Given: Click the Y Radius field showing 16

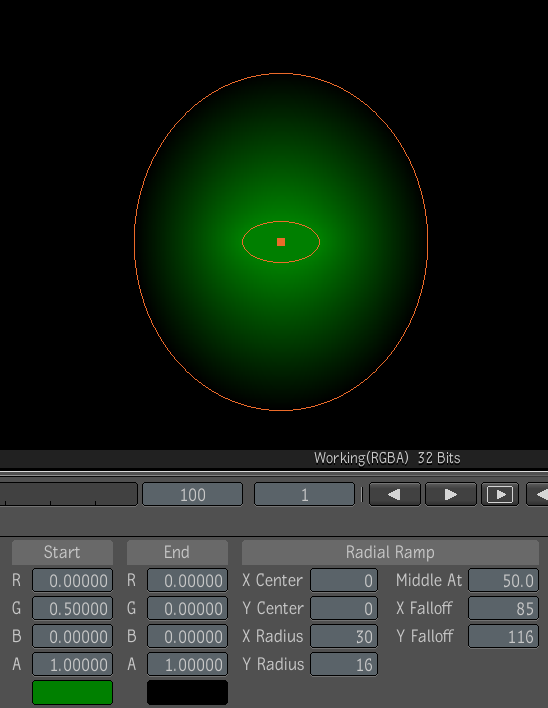Looking at the screenshot, I should point(344,664).
